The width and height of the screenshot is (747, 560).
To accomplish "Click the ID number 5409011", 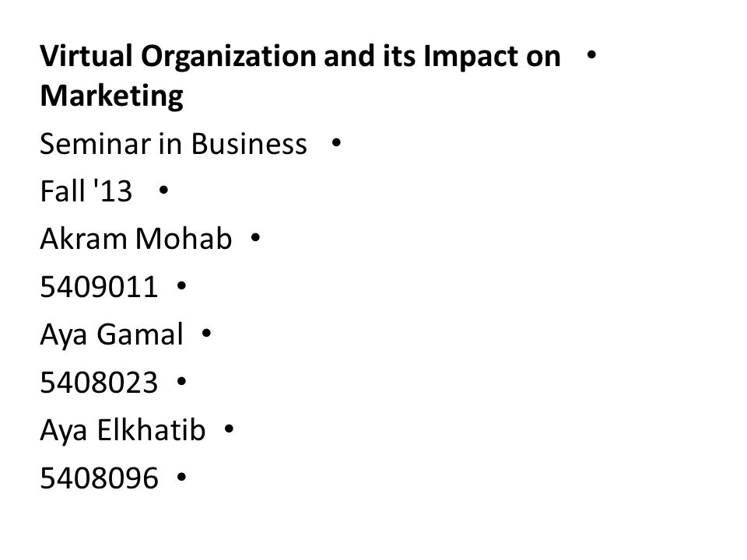I will coord(99,287).
